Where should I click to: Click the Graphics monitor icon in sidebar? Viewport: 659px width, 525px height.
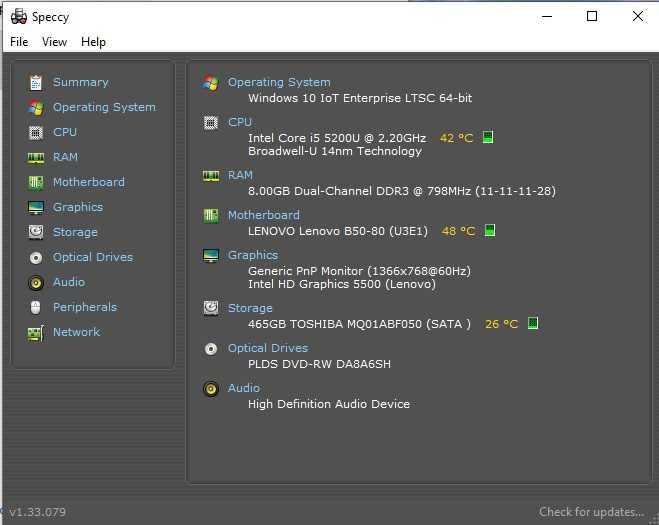36,207
